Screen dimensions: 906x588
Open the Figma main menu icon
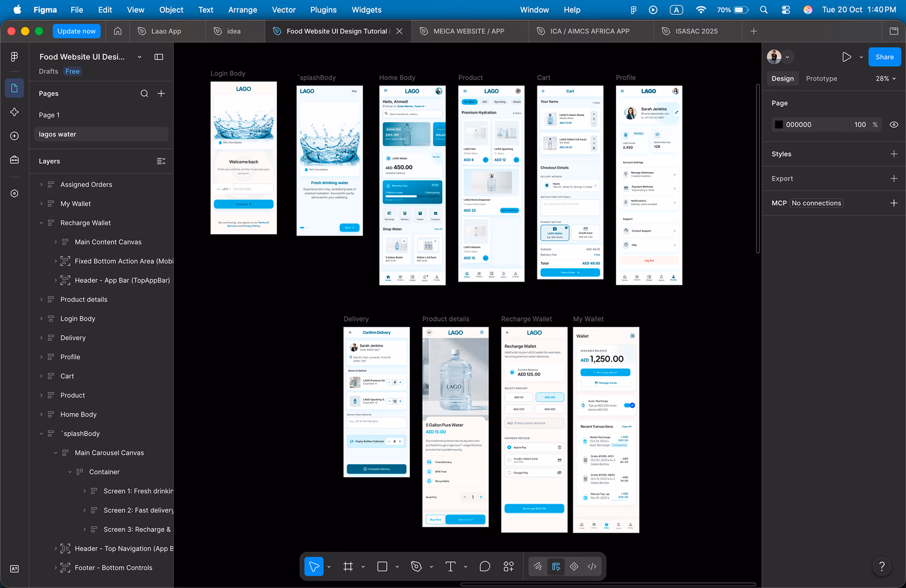click(14, 57)
